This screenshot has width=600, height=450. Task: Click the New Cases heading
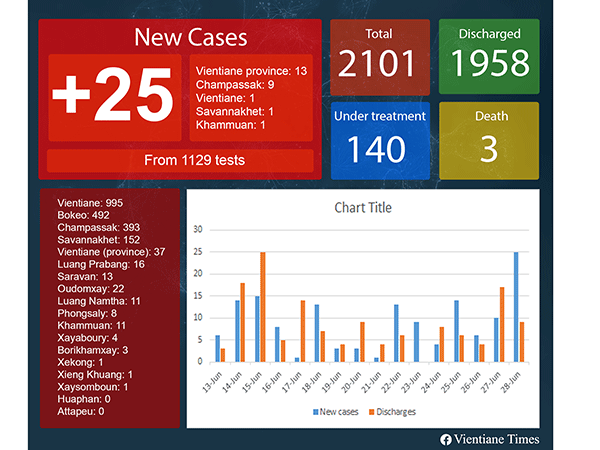click(x=190, y=39)
